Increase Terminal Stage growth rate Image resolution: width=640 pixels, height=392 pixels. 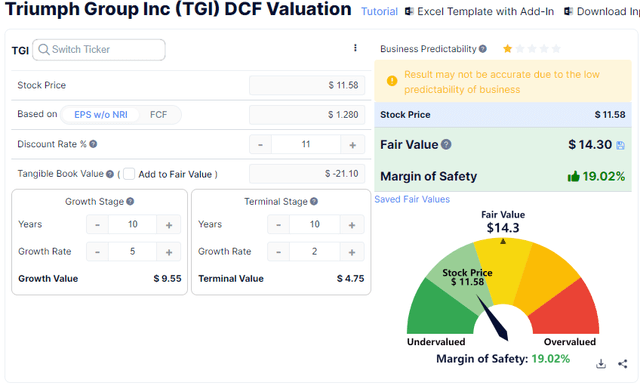point(352,252)
